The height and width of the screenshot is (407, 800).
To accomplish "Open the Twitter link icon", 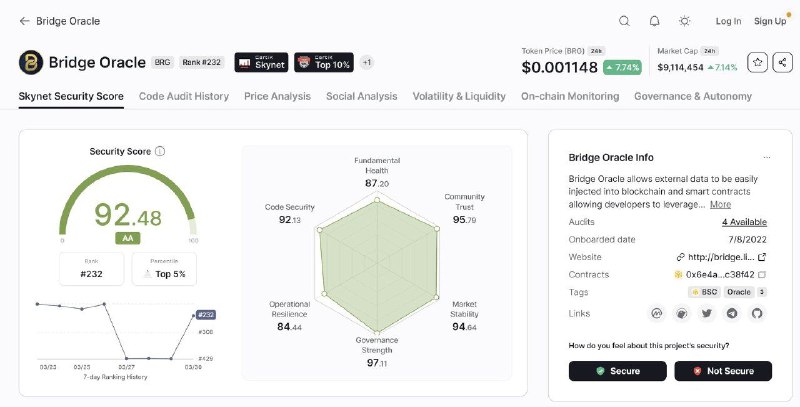I will (707, 313).
